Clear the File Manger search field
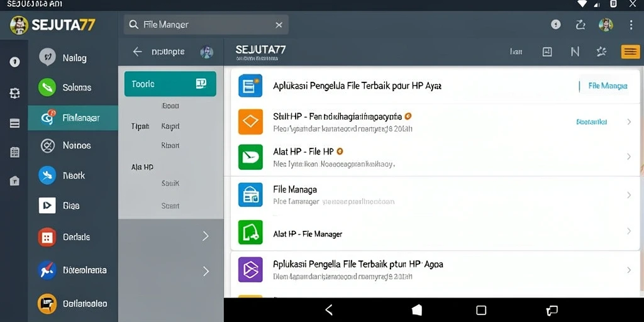This screenshot has width=644, height=322. 279,25
